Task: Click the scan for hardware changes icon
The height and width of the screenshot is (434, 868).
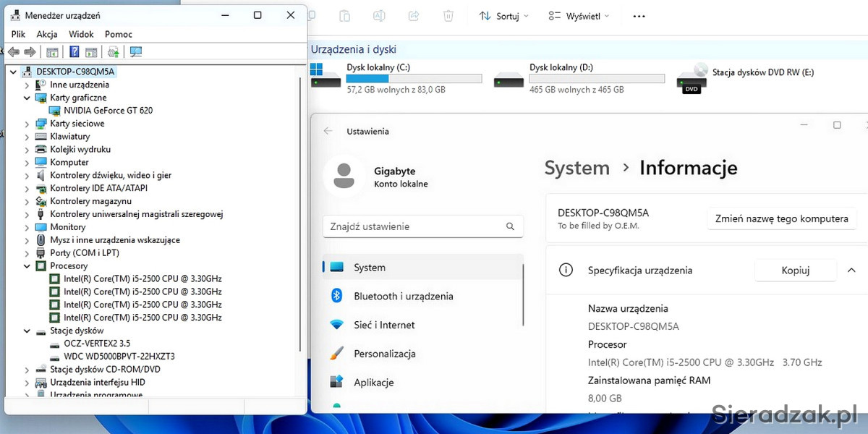Action: [135, 52]
